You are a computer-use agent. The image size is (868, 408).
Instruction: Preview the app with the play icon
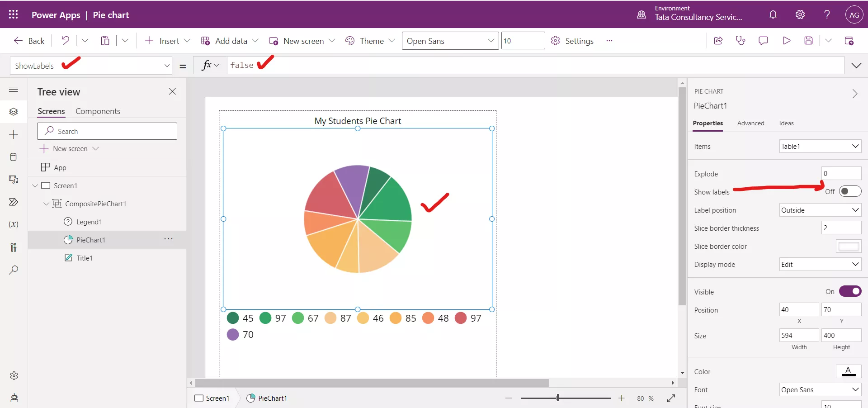tap(786, 41)
